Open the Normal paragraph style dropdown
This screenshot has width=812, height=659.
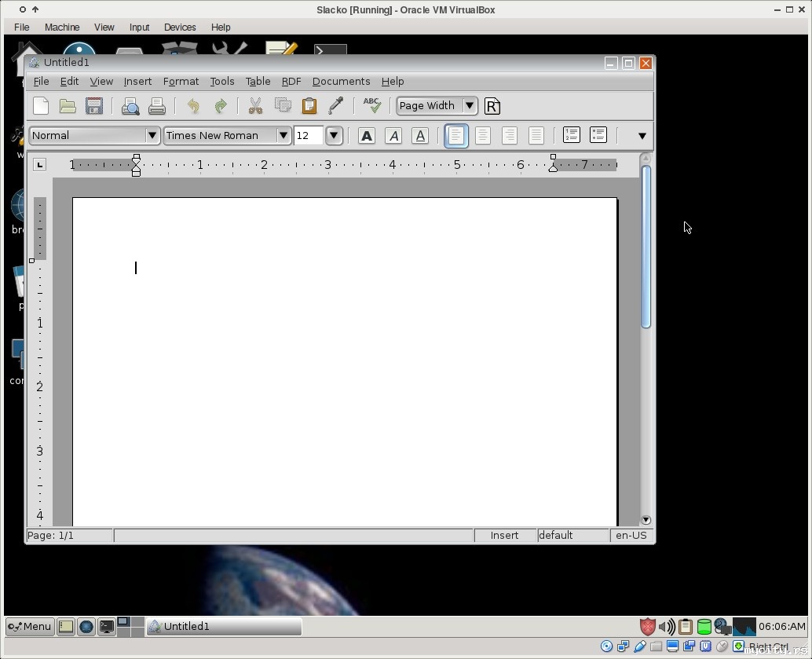152,136
